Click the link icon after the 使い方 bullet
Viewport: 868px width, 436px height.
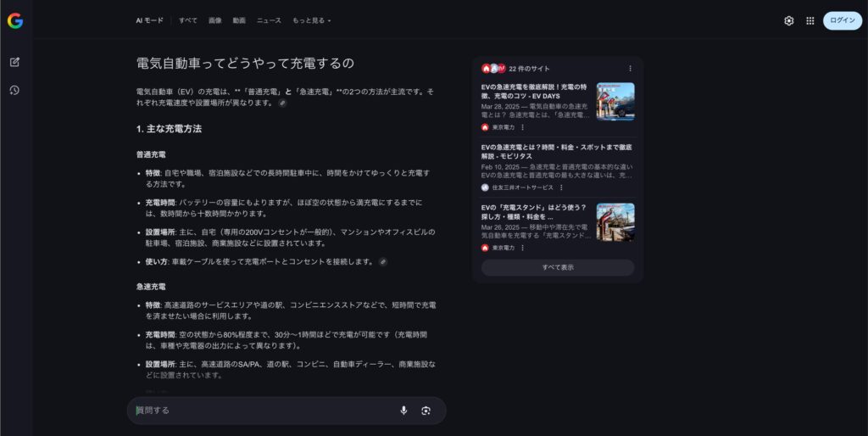pyautogui.click(x=383, y=261)
